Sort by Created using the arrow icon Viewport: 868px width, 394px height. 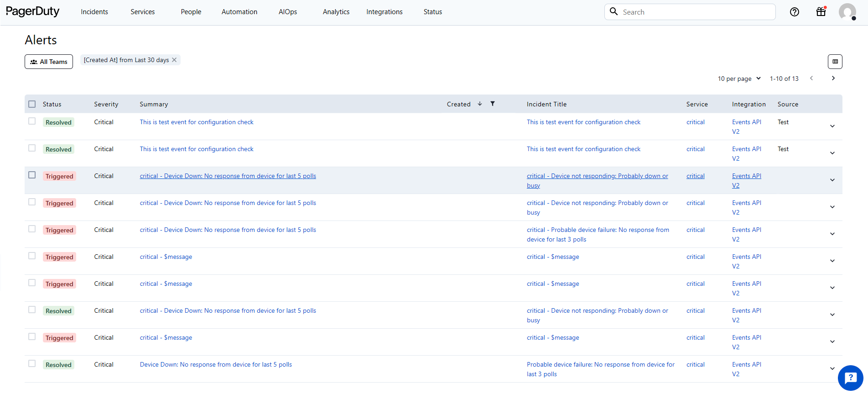[x=480, y=104]
